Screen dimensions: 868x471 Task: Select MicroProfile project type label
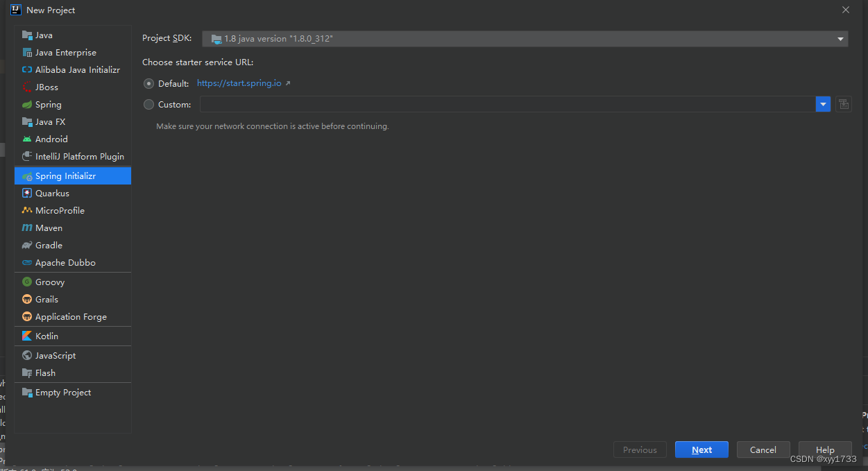point(60,211)
